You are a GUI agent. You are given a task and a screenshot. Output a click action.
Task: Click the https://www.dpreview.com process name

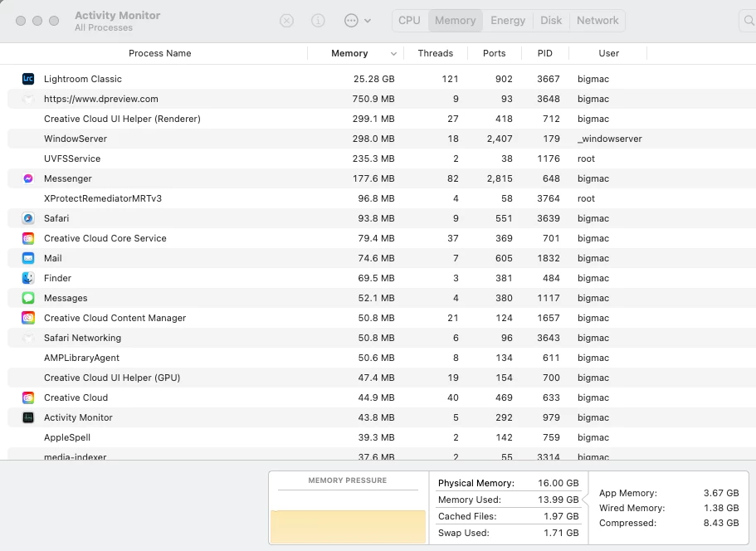(100, 99)
